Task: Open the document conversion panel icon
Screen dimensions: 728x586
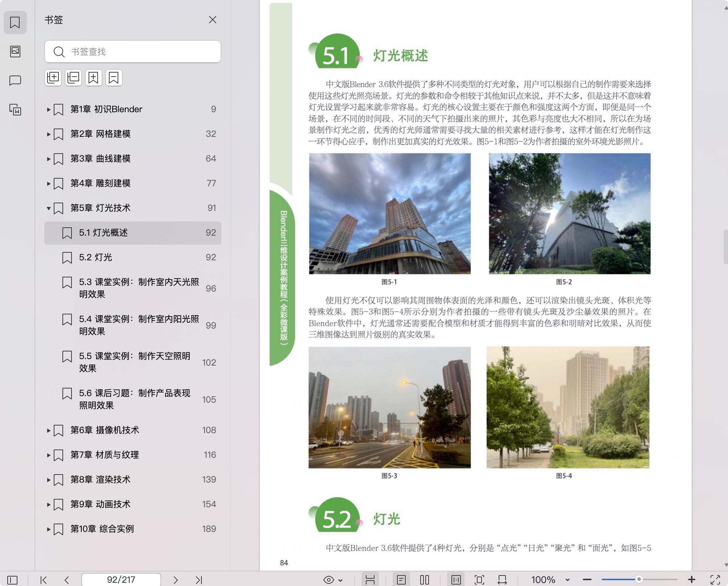Action: pyautogui.click(x=15, y=109)
